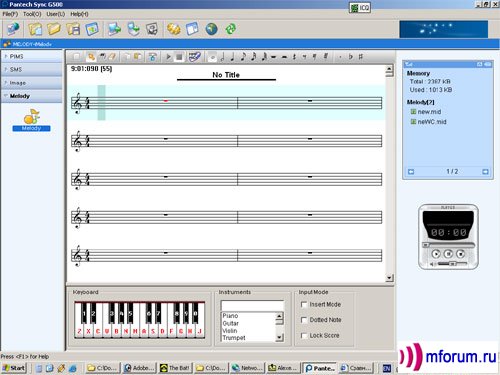500x375 pixels.
Task: Open the Tool(O) menu
Action: (x=32, y=14)
